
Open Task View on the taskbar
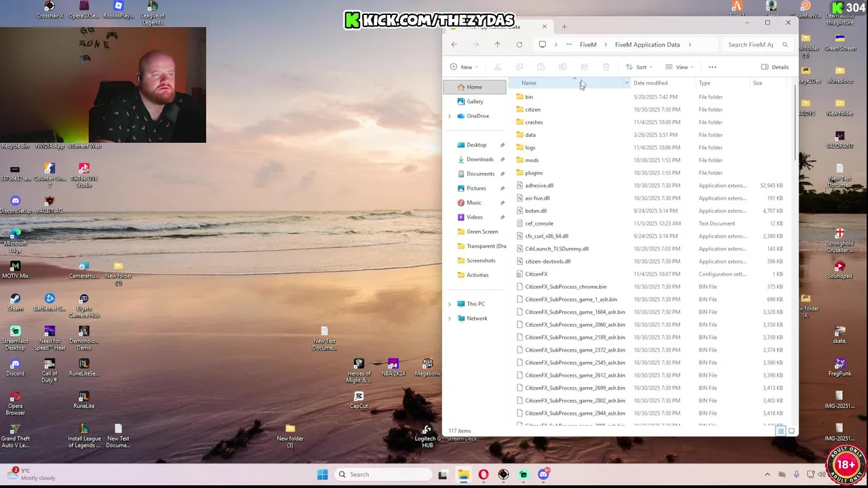(x=443, y=474)
